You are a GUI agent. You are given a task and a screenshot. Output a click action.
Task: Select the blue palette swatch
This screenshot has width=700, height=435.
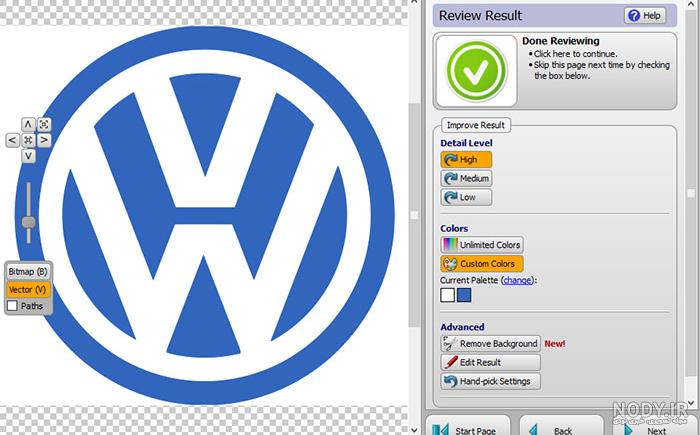pos(464,295)
